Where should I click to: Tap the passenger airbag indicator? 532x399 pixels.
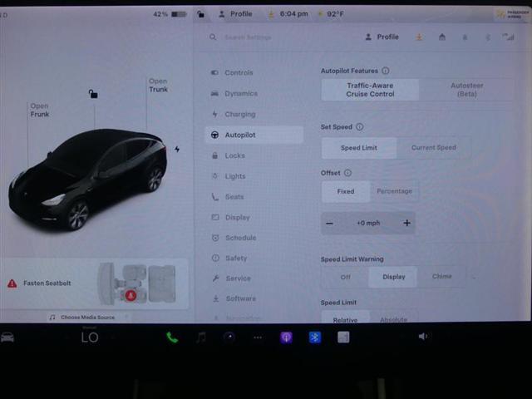512,14
